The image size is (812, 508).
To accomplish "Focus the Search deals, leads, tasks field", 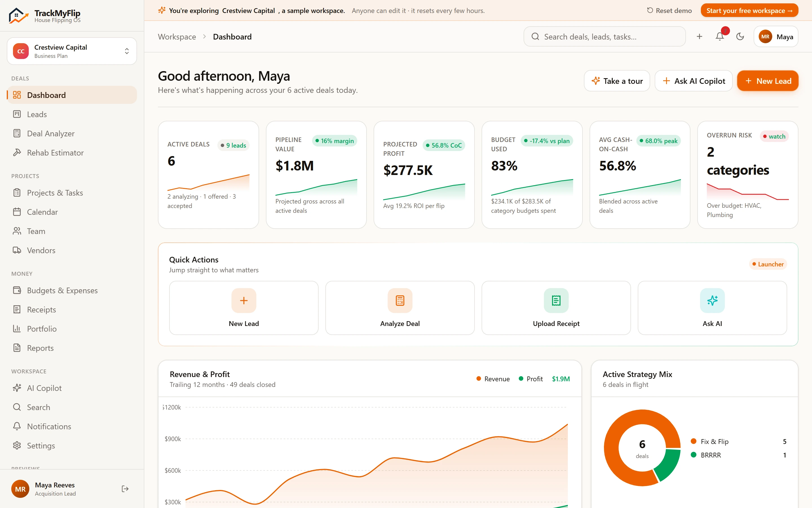I will (604, 37).
